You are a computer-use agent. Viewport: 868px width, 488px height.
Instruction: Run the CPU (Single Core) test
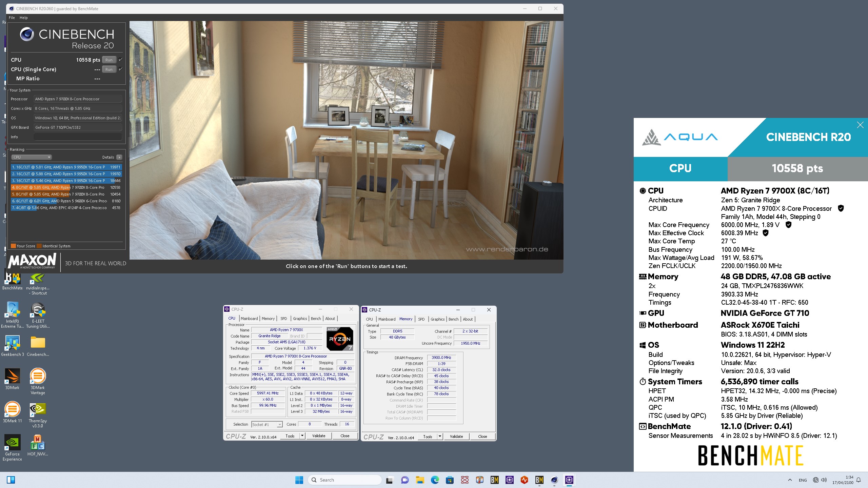pyautogui.click(x=109, y=69)
